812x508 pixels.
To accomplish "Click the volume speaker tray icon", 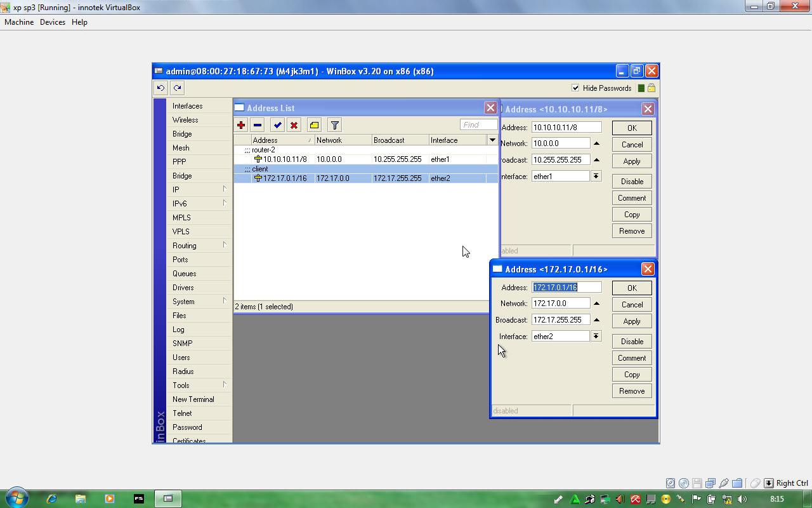I will pyautogui.click(x=742, y=499).
